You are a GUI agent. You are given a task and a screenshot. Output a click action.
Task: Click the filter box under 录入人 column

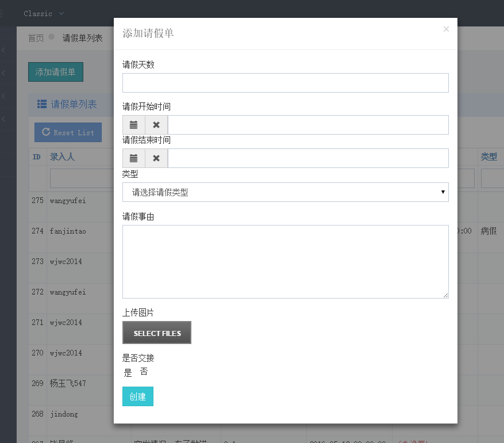82,178
